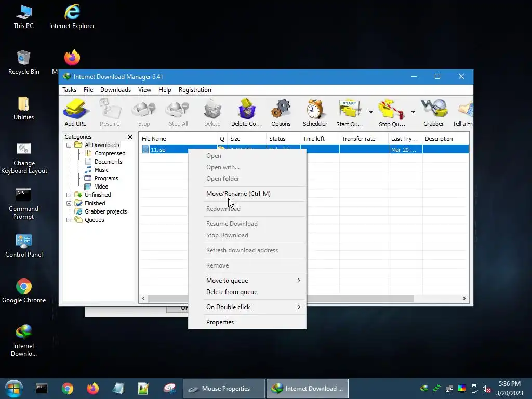The image size is (532, 399).
Task: Click the Delete Completed toolbar icon
Action: 247,112
